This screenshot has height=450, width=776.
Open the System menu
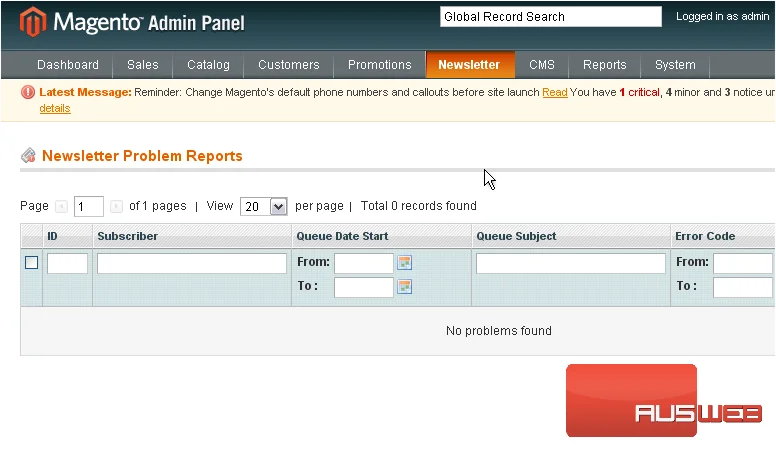[675, 64]
